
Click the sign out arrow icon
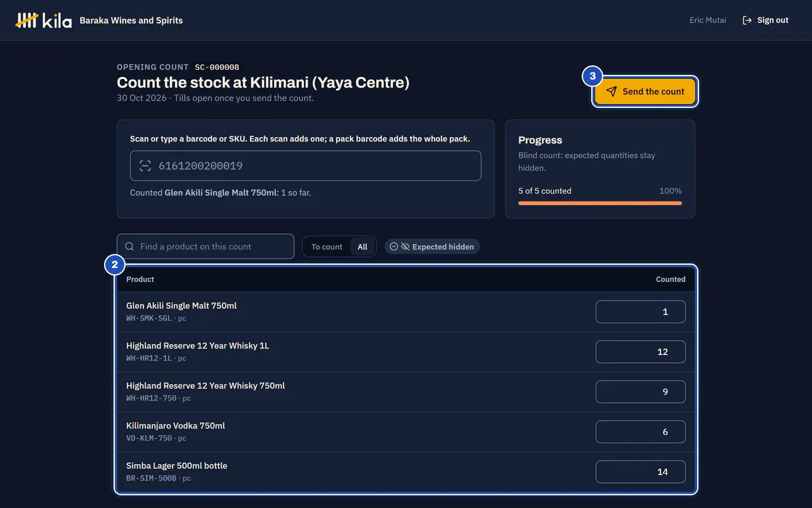[x=747, y=20]
